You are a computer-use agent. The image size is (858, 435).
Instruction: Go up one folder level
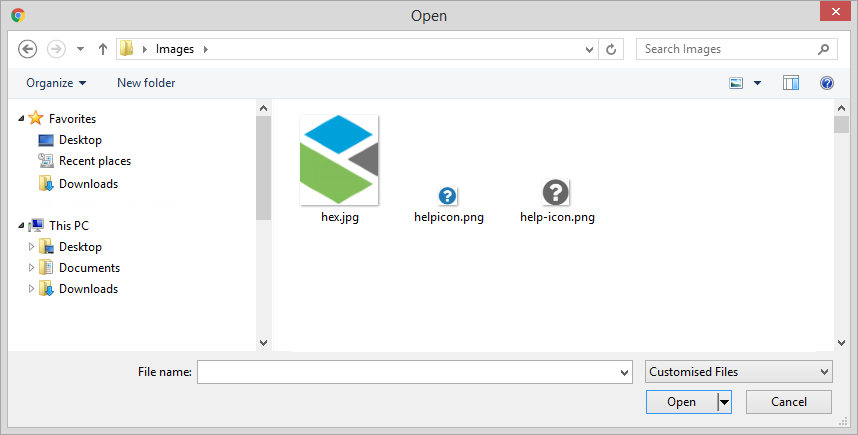coord(103,49)
